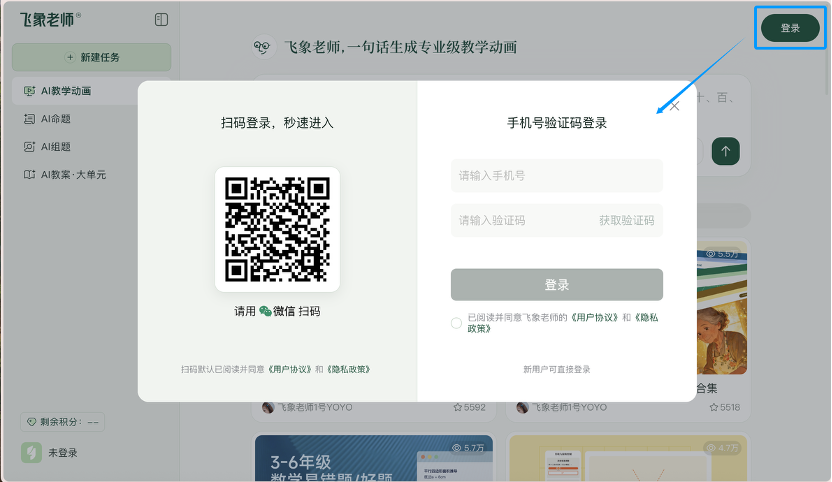
Task: Click the gray 登录 button in the dialog
Action: coord(557,285)
